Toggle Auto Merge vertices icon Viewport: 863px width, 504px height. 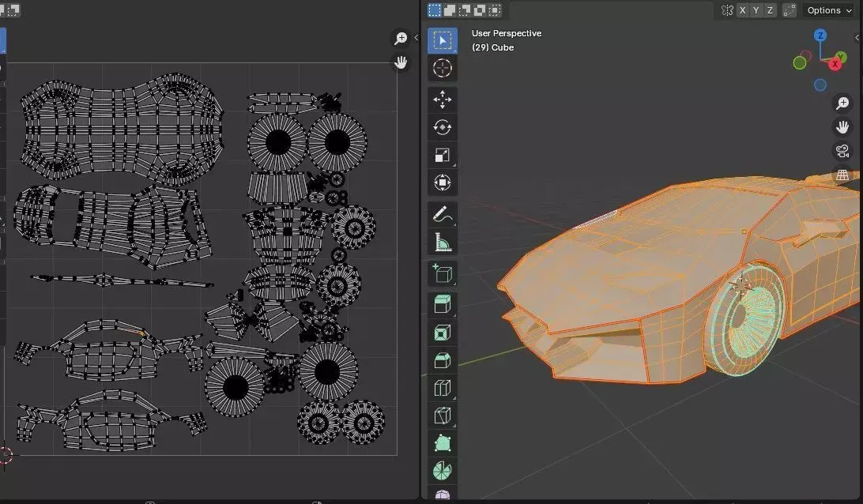pyautogui.click(x=790, y=10)
